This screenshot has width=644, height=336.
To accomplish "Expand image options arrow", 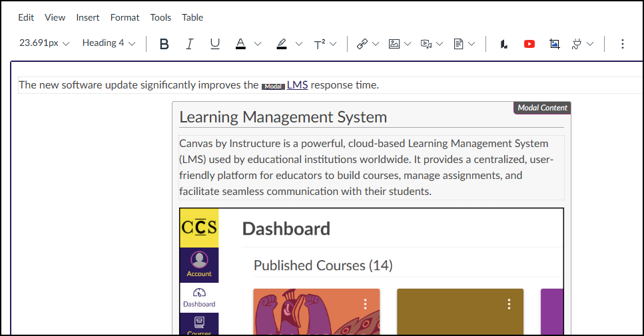I will point(408,44).
